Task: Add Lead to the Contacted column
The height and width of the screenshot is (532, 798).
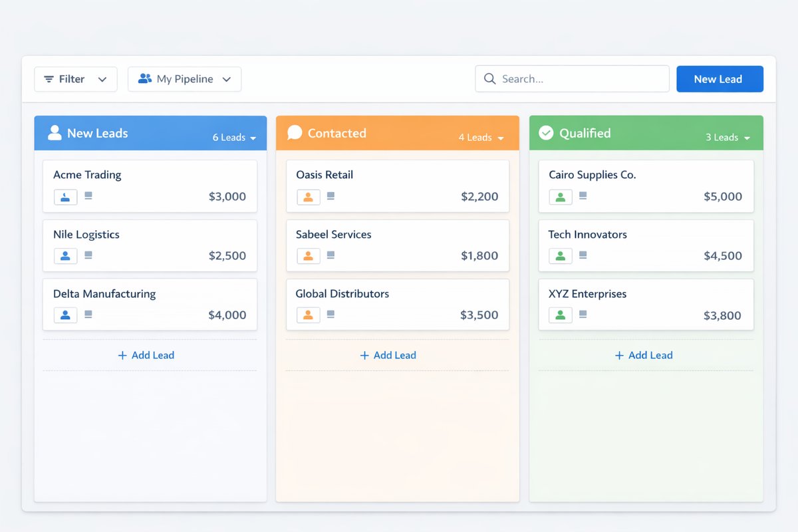Action: 388,355
